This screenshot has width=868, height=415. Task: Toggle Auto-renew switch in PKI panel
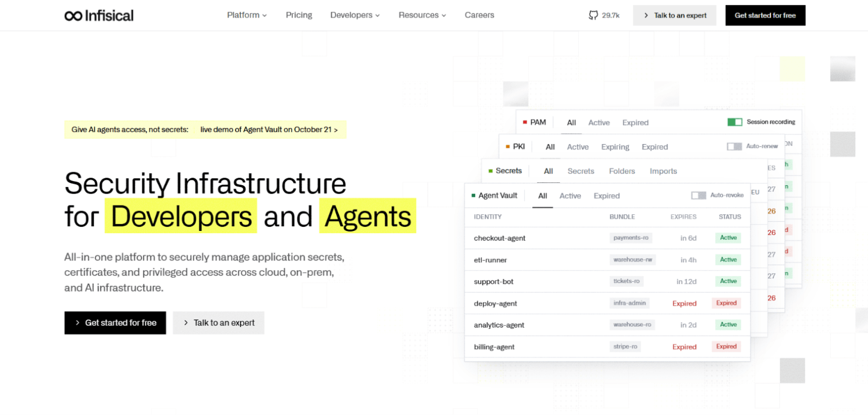734,146
